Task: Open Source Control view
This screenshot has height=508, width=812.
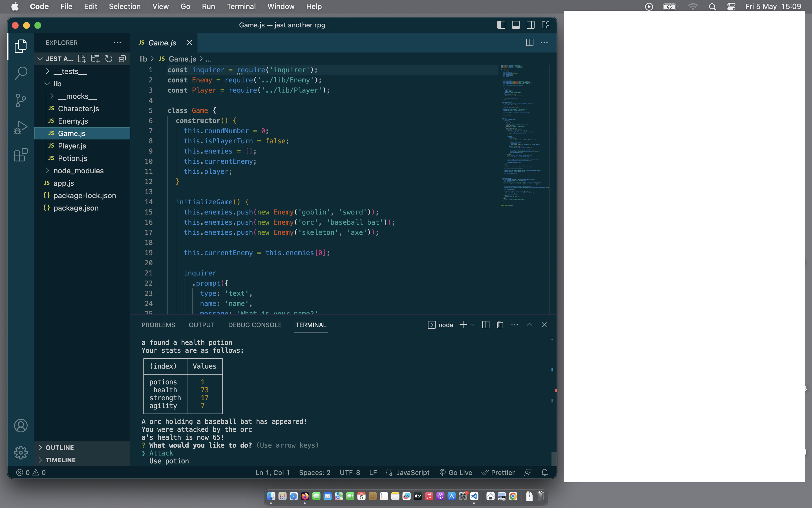Action: (21, 100)
